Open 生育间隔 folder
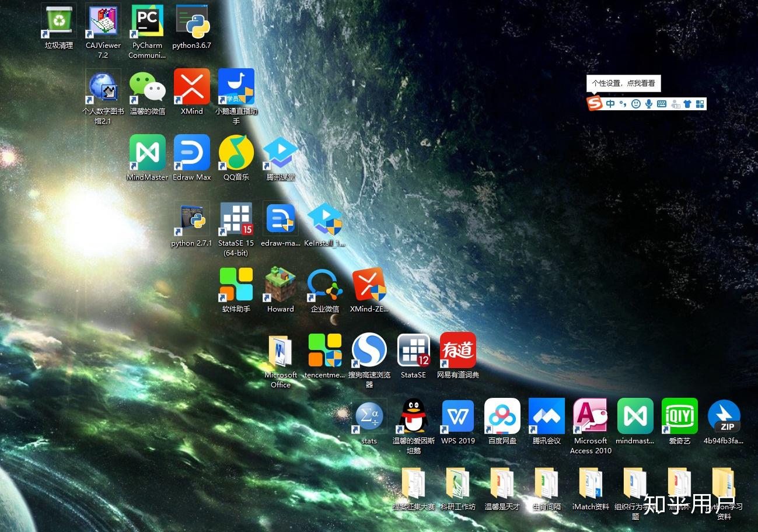 (547, 483)
